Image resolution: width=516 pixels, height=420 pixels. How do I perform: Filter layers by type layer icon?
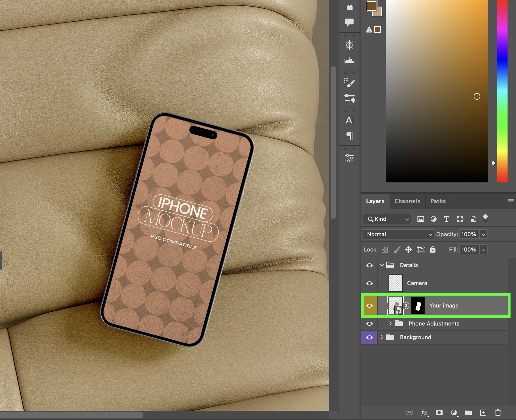pos(447,219)
